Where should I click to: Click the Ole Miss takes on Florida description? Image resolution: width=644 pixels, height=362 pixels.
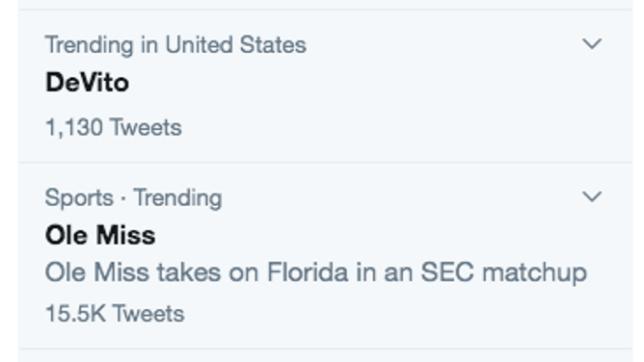316,273
